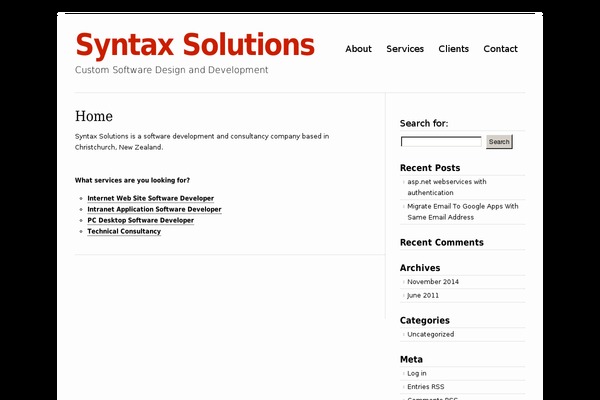Click the Search button
The image size is (600, 400).
(x=499, y=142)
